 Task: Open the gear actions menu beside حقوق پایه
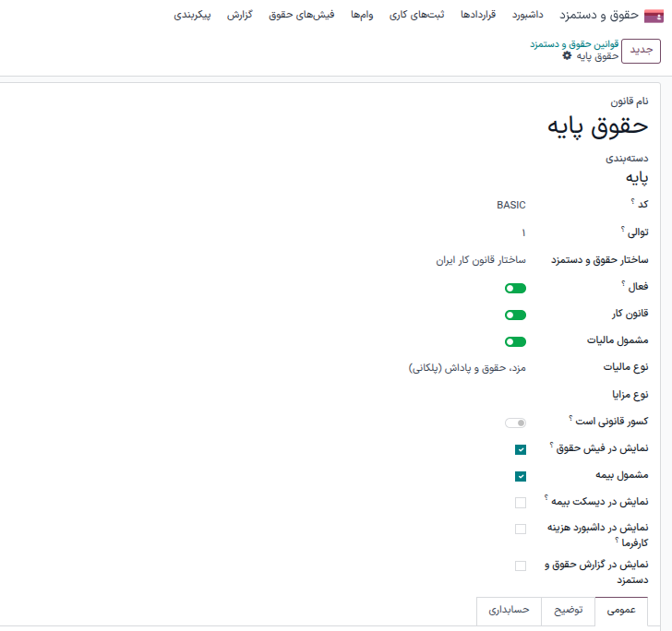click(567, 56)
